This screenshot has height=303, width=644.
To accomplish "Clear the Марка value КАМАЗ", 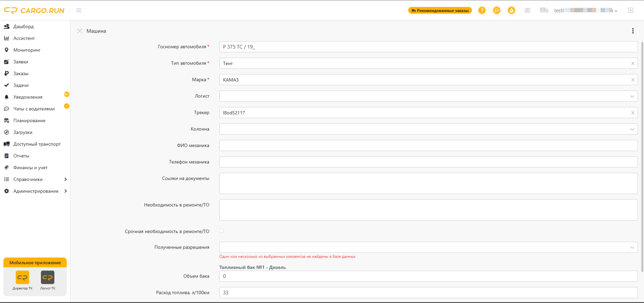I will (633, 80).
